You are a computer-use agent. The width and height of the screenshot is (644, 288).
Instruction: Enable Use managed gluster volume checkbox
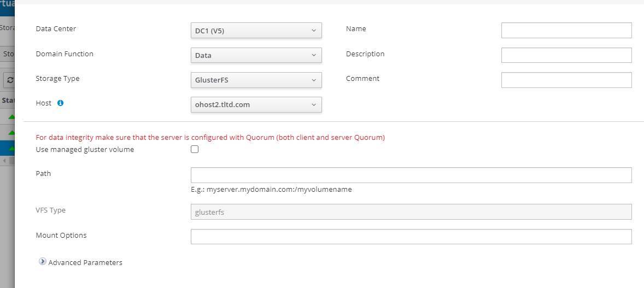pos(195,149)
